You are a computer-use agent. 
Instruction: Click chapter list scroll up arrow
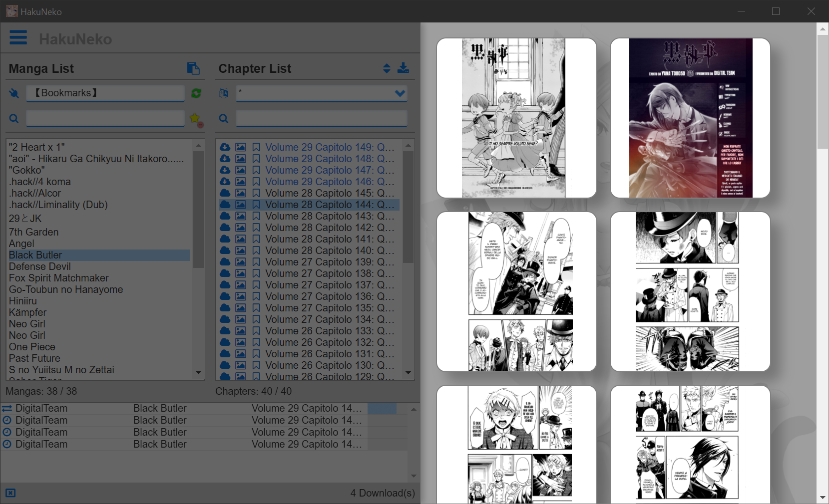click(408, 145)
